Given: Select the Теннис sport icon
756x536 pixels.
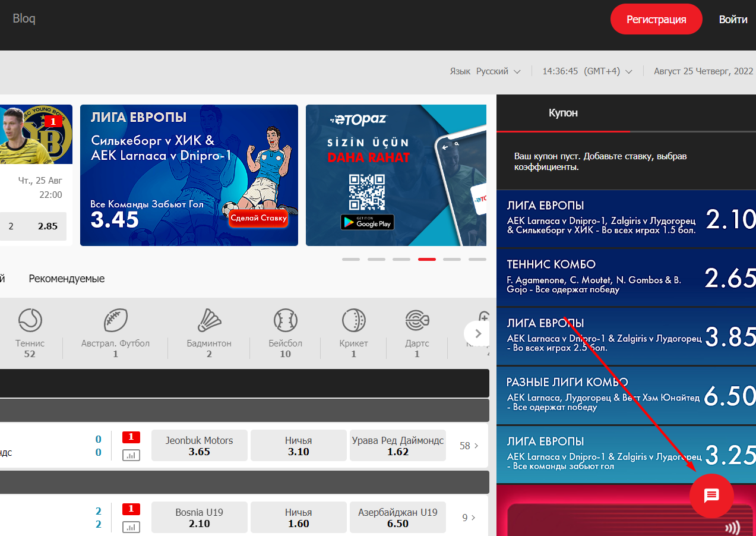Looking at the screenshot, I should tap(30, 320).
